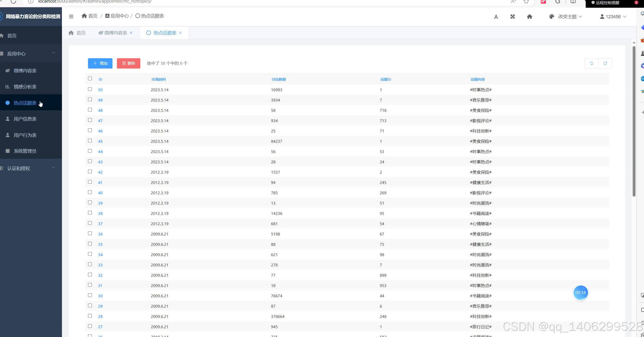Click the home icon in top header
Image resolution: width=644 pixels, height=337 pixels.
pyautogui.click(x=529, y=16)
